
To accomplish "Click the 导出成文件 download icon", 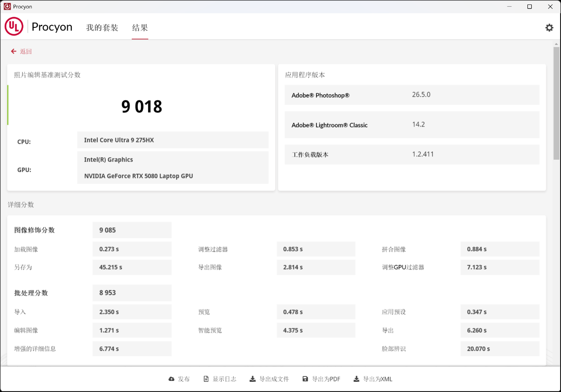I will 252,379.
